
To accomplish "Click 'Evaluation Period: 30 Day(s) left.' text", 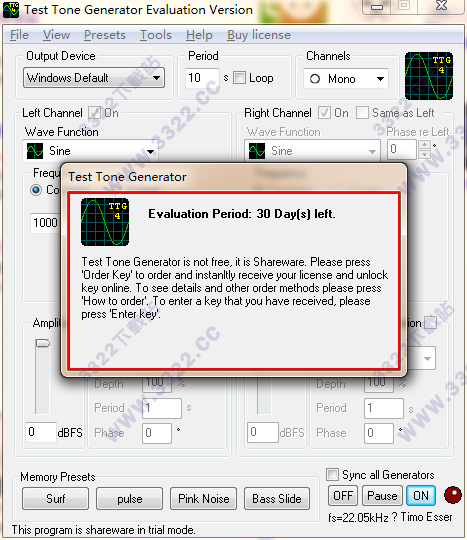I will (x=242, y=214).
